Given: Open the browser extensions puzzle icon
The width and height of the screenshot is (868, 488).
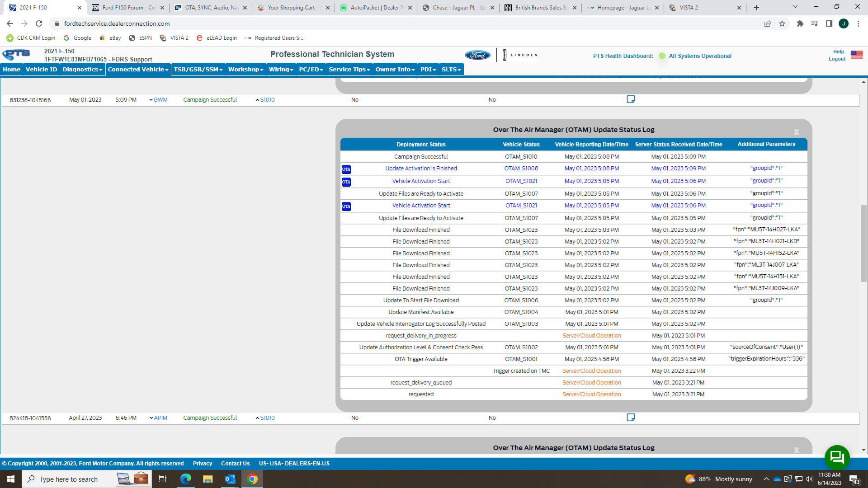Looking at the screenshot, I should (800, 23).
